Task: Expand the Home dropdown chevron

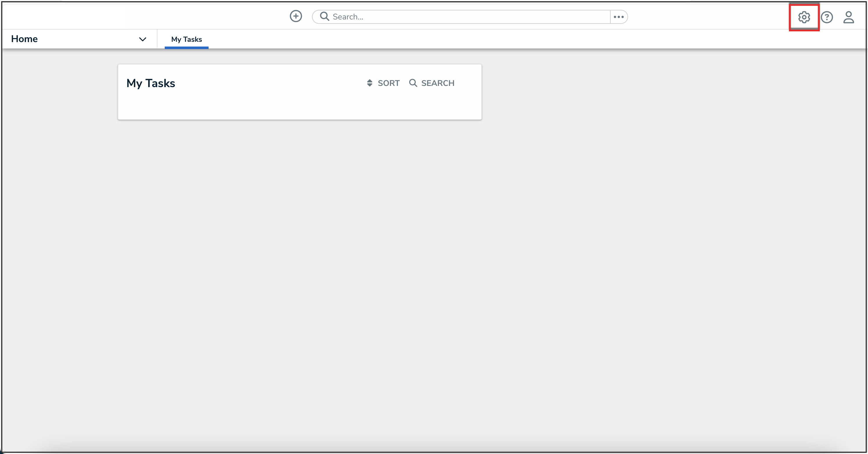Action: click(143, 39)
